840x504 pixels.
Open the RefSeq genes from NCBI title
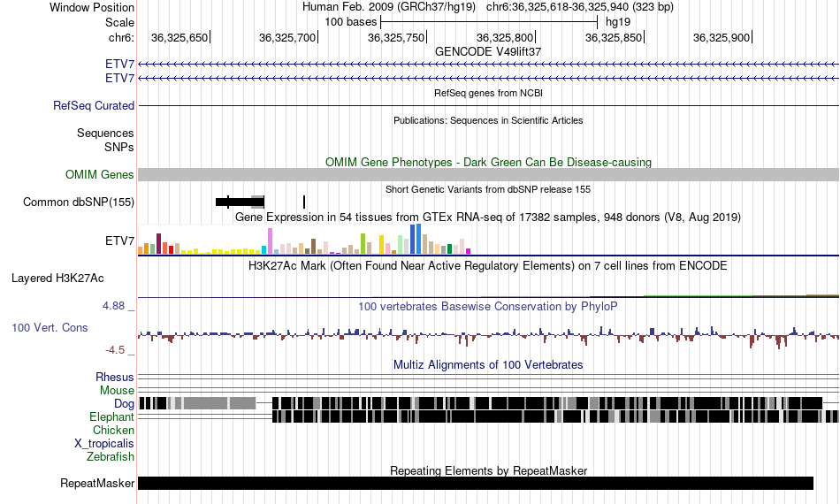coord(488,93)
